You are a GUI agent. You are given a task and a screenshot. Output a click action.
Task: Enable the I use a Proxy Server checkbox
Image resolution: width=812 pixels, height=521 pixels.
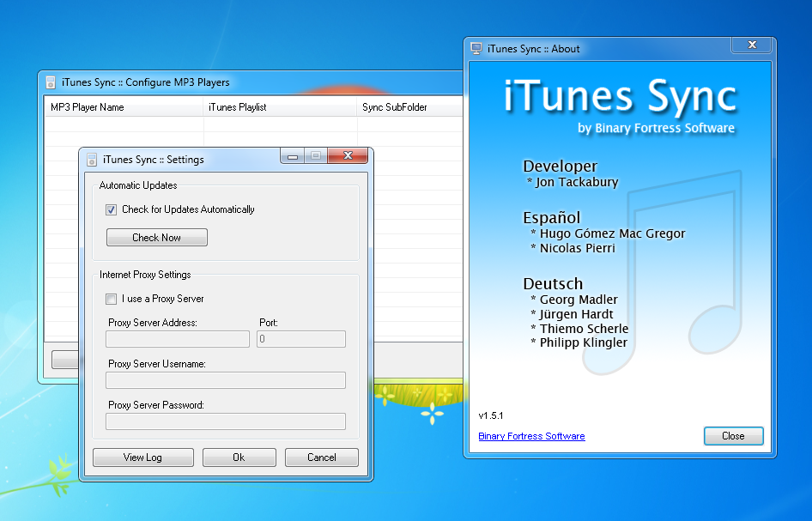point(111,299)
